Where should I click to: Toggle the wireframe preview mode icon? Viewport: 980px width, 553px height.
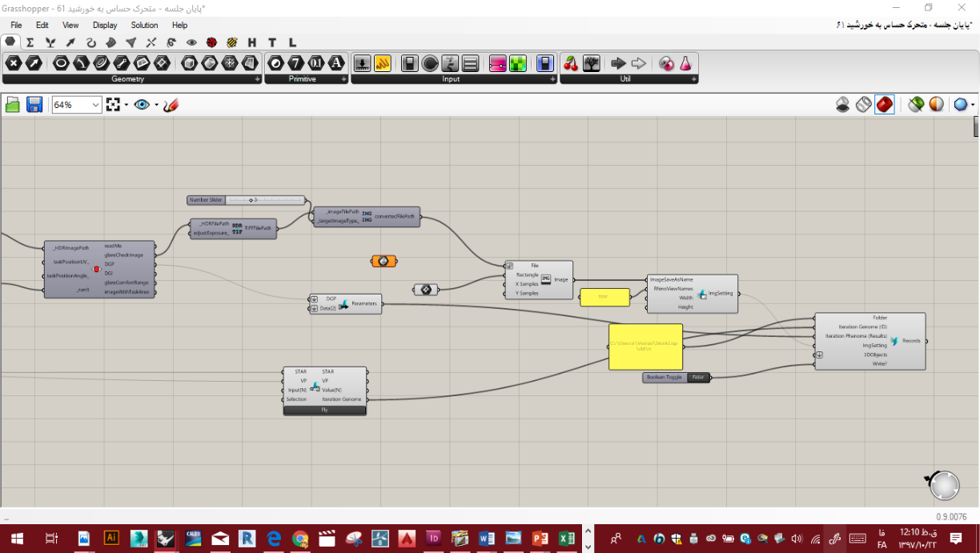click(863, 104)
